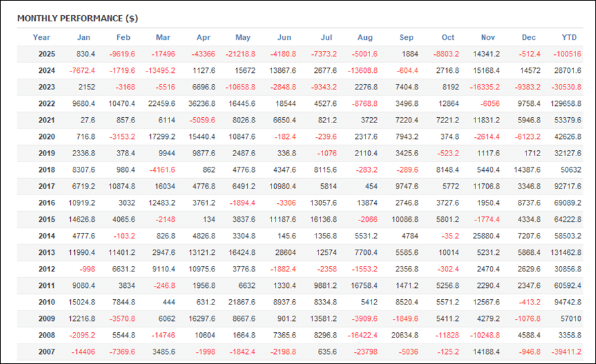Select the 2025 year row label

click(46, 54)
